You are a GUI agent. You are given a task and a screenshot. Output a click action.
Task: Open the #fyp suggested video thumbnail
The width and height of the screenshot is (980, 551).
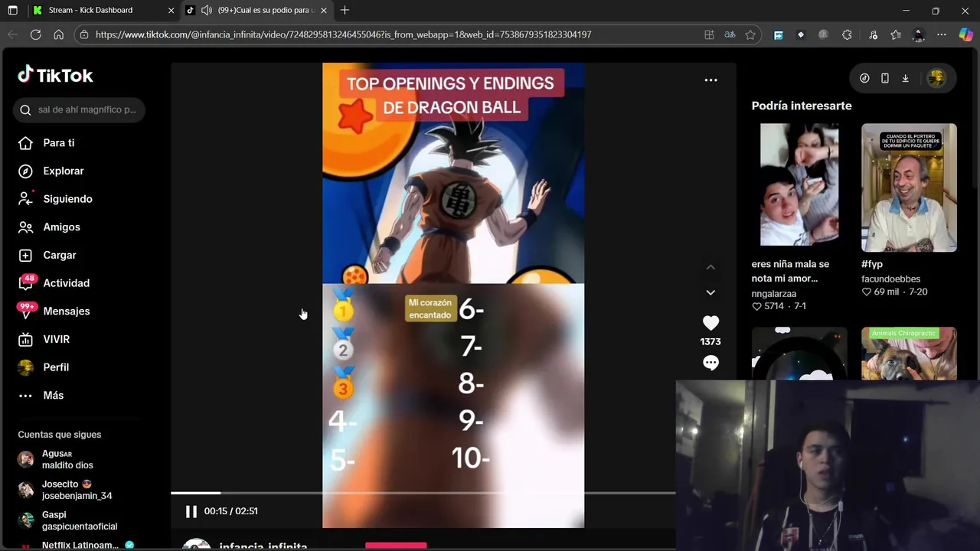pyautogui.click(x=909, y=187)
